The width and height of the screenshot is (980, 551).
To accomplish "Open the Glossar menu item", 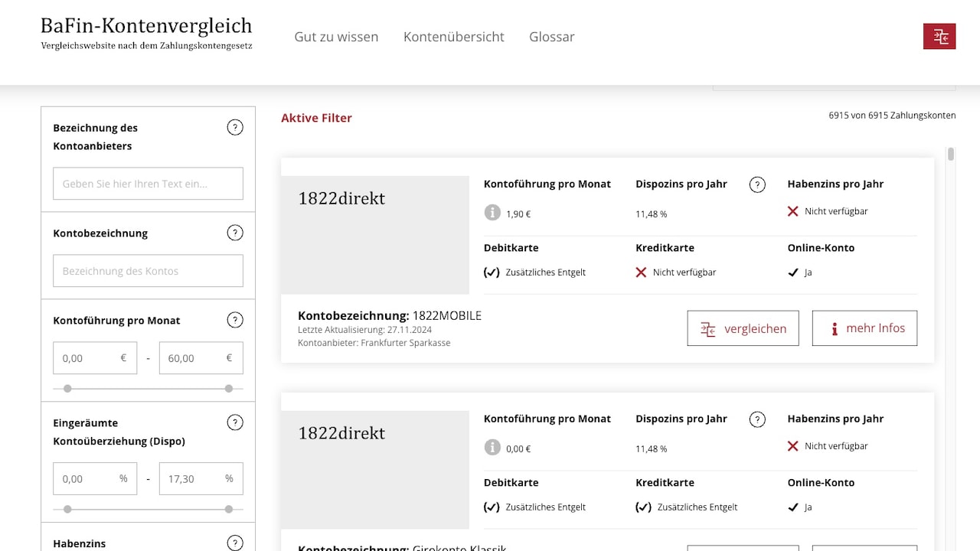I will (551, 37).
